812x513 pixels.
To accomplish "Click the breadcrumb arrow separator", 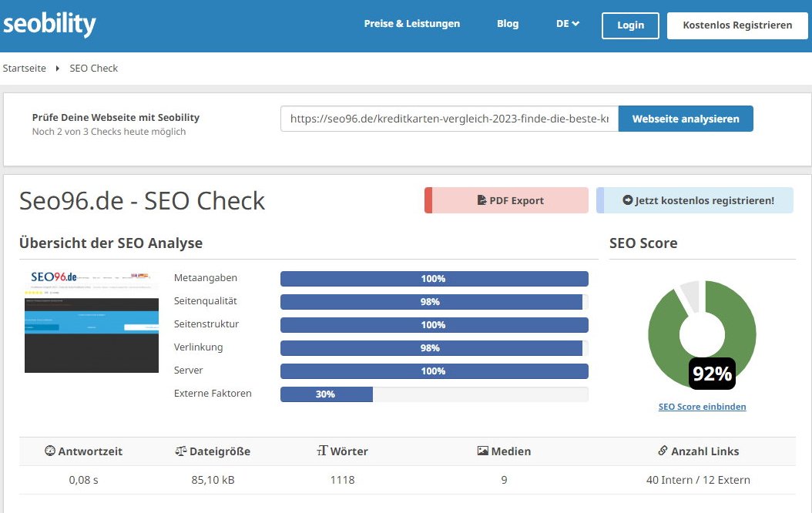I will coord(58,69).
